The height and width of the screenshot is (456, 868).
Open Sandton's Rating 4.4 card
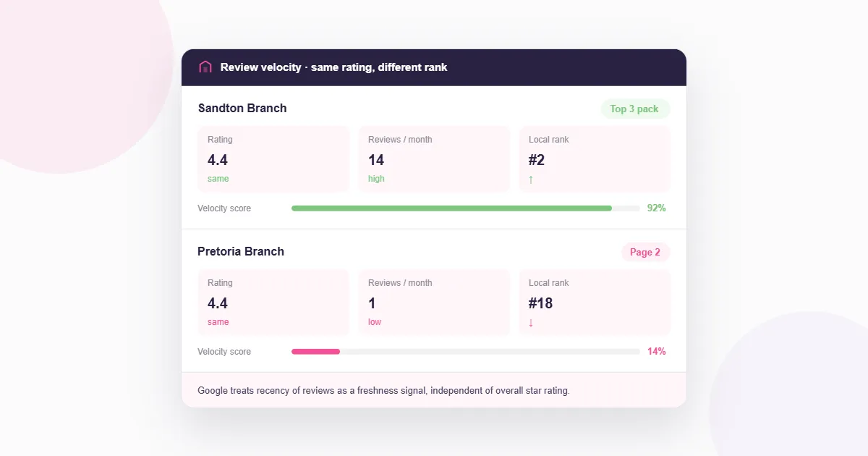coord(273,159)
